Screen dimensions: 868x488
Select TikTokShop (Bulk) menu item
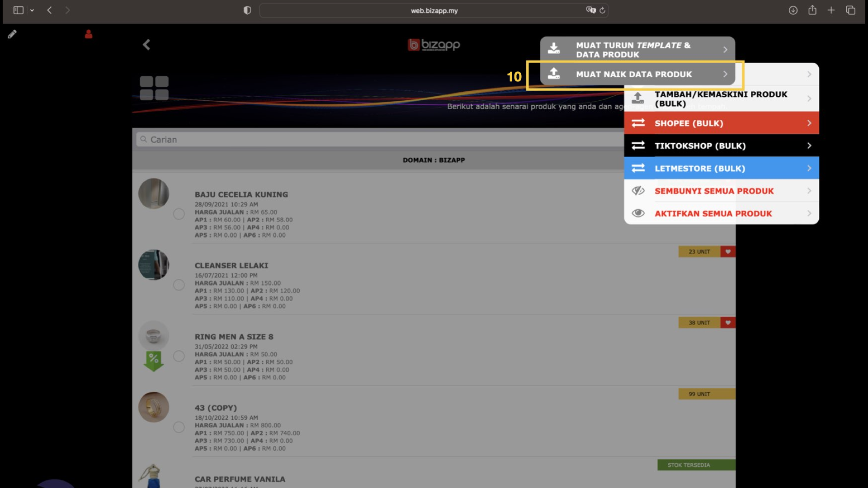click(722, 145)
